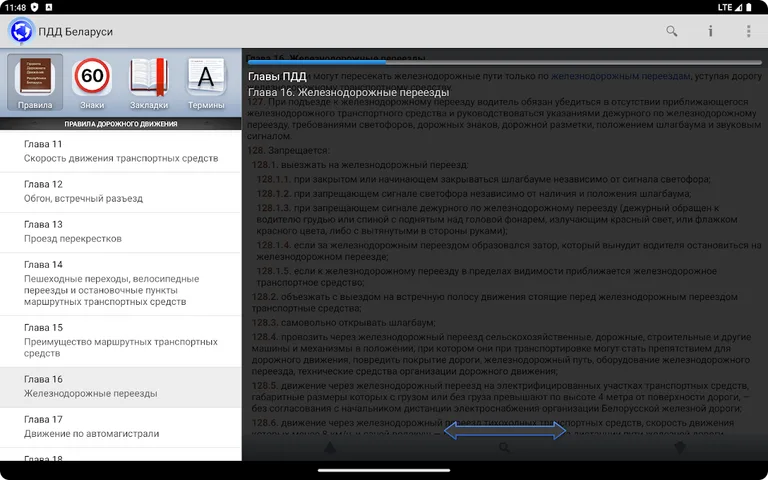The height and width of the screenshot is (480, 768).
Task: Open the three-dot overflow menu
Action: [748, 31]
